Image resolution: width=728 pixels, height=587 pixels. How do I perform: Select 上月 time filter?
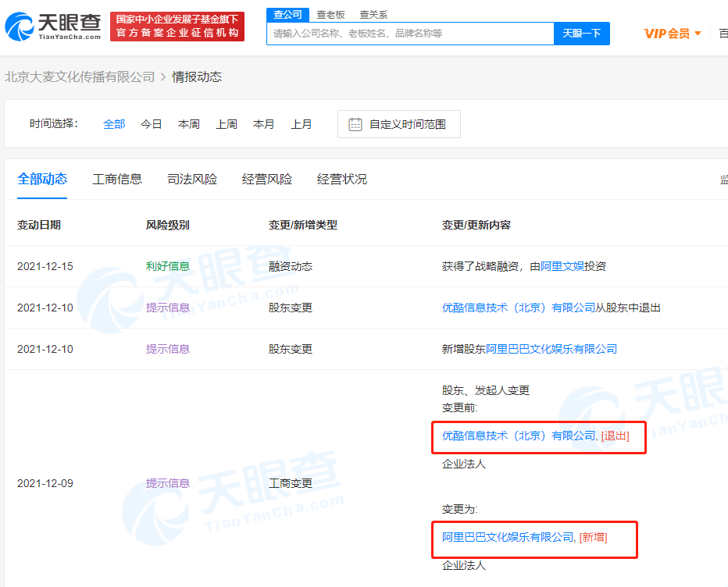pos(302,124)
